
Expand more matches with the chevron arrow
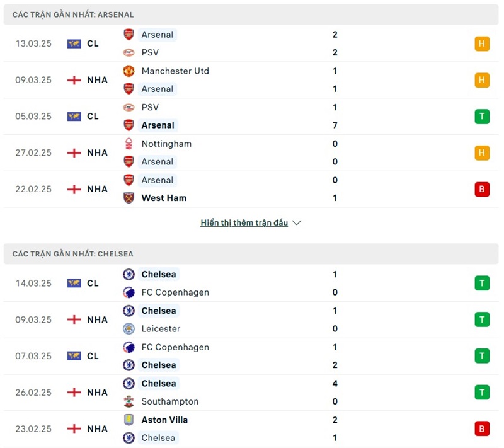tap(297, 223)
